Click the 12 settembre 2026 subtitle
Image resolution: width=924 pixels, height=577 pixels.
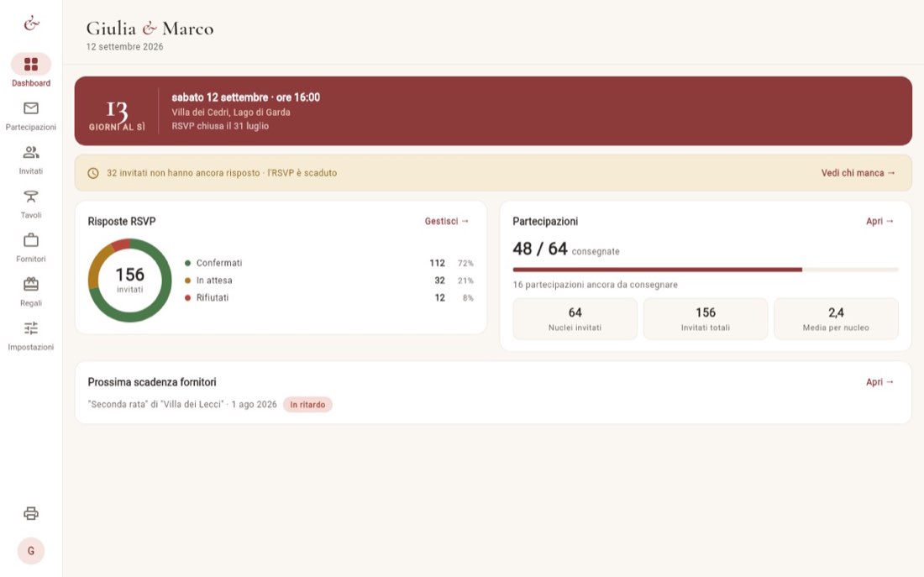[x=125, y=46]
